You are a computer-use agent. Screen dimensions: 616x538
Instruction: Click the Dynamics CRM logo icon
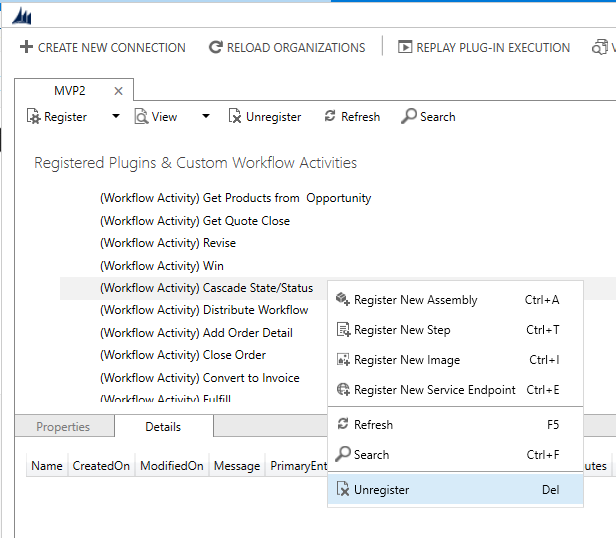[22, 17]
